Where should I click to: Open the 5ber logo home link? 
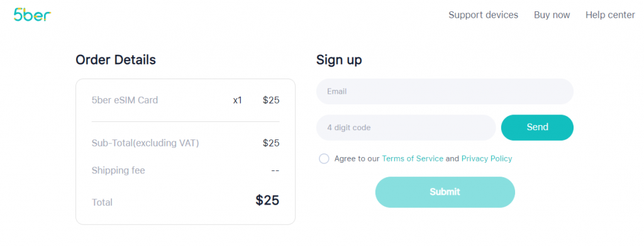pos(32,15)
